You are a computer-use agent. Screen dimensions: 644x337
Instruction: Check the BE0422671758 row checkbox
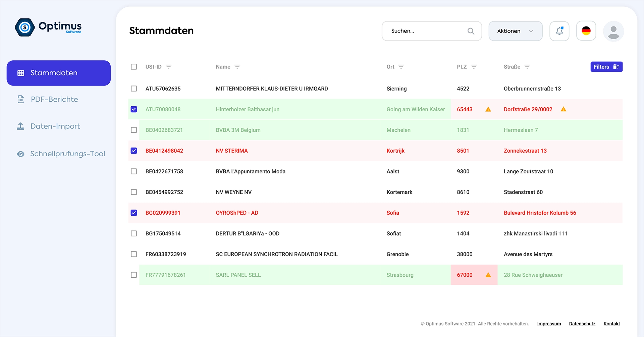134,171
